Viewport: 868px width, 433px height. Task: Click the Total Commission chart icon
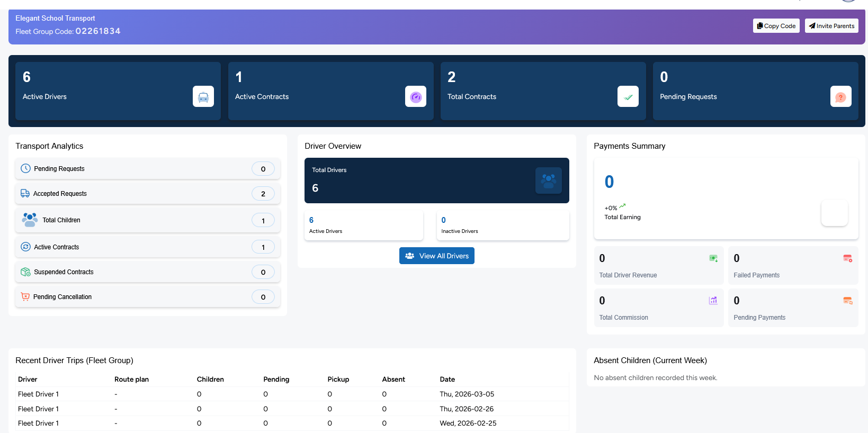coord(713,301)
